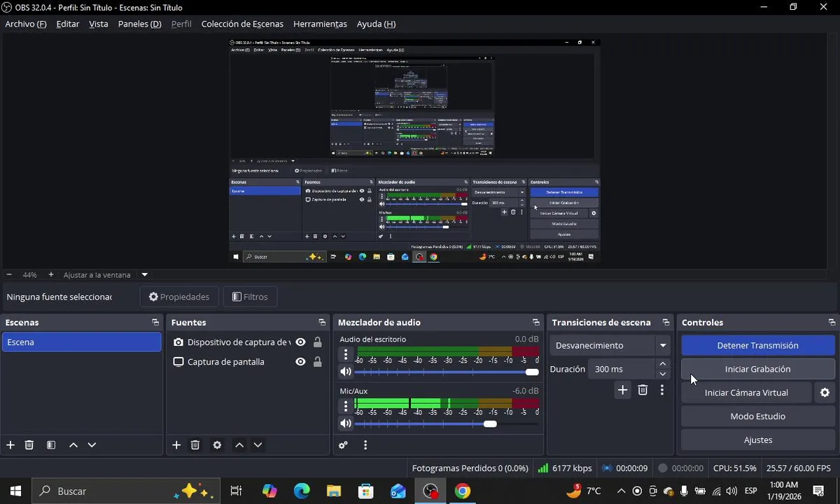Increase transition duration with up arrow

[x=663, y=364]
